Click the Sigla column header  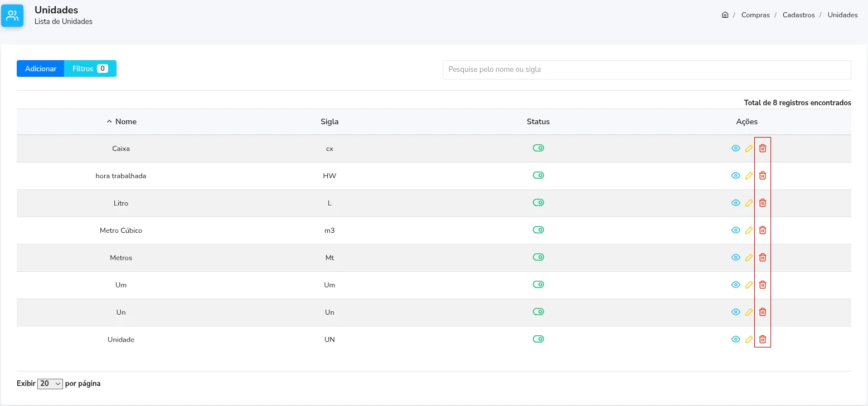coord(329,121)
